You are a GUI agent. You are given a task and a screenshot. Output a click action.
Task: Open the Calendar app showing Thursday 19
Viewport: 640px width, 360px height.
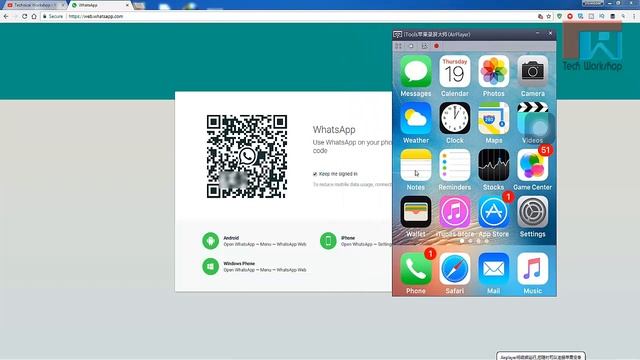(x=455, y=72)
